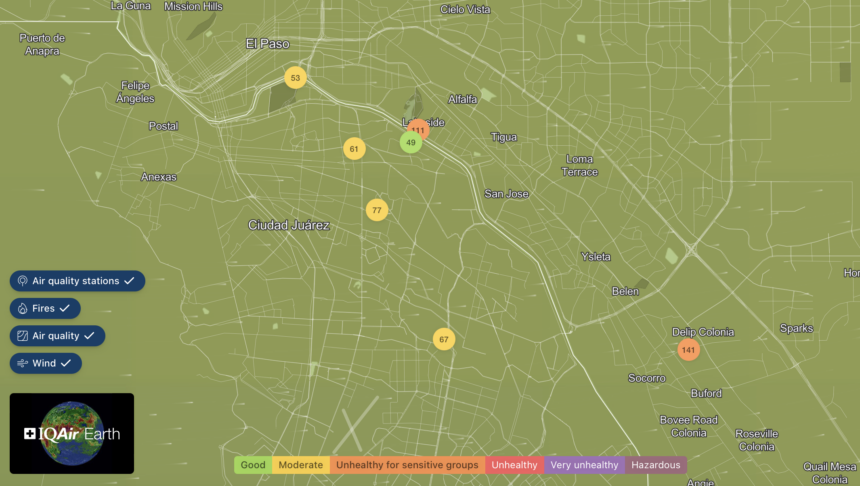Click the El Paso city label

267,44
